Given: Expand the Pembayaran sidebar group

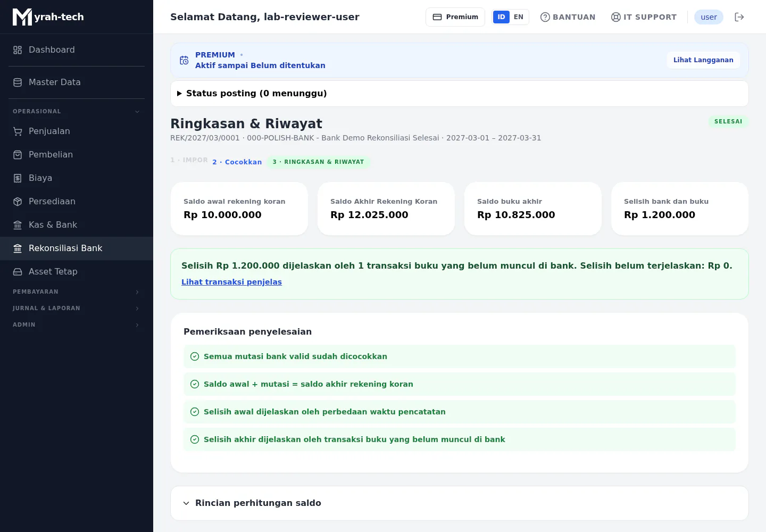Looking at the screenshot, I should click(77, 292).
